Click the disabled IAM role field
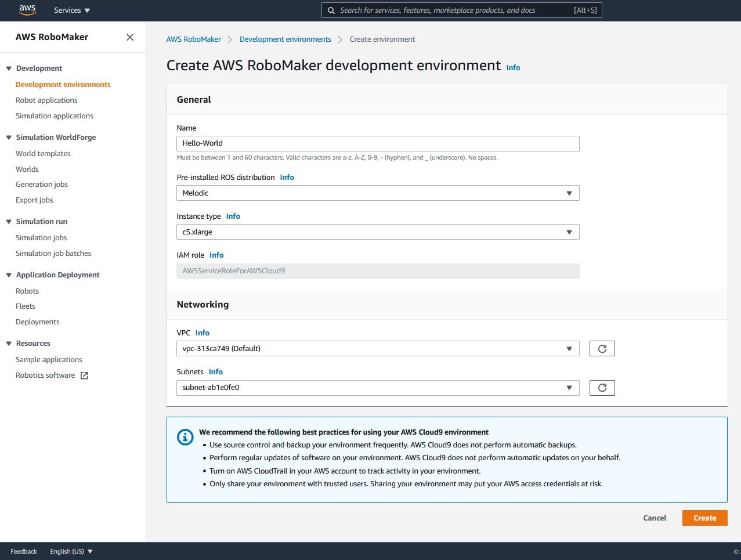 click(x=378, y=271)
